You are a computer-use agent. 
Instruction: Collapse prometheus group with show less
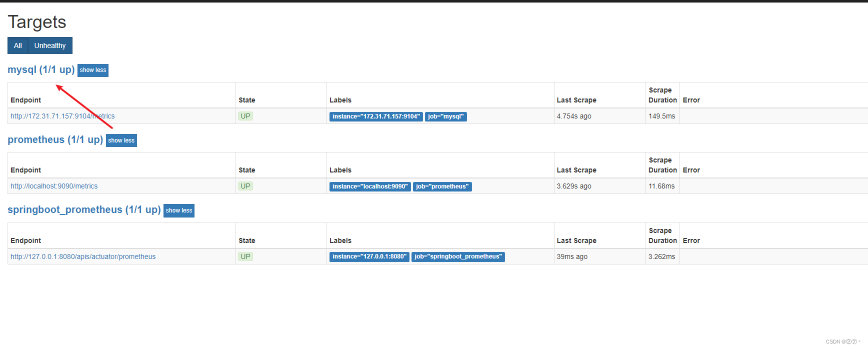pyautogui.click(x=121, y=140)
